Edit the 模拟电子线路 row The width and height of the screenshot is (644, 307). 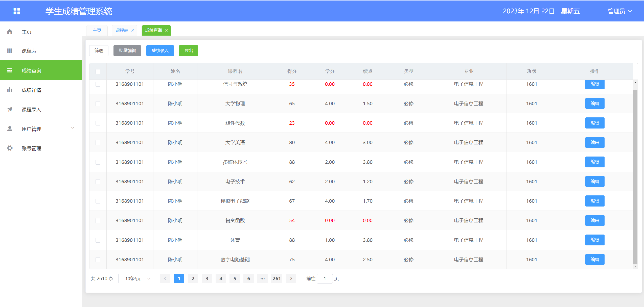pyautogui.click(x=595, y=201)
